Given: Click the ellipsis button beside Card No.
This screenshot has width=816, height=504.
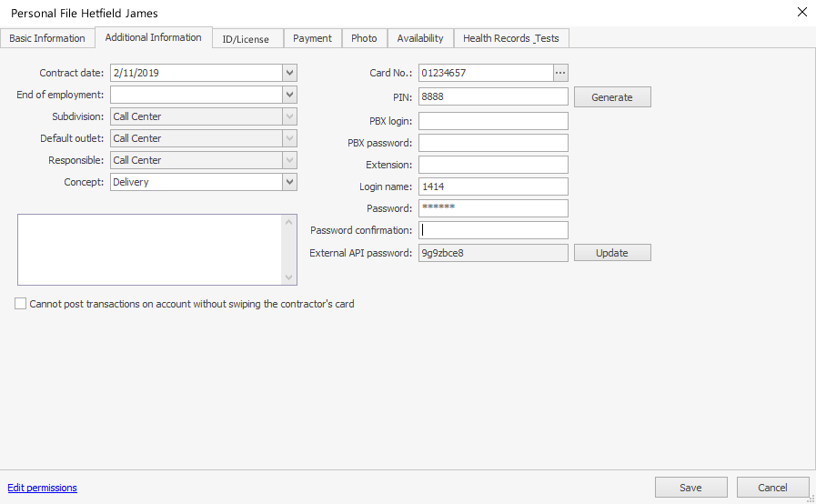Looking at the screenshot, I should (x=560, y=73).
